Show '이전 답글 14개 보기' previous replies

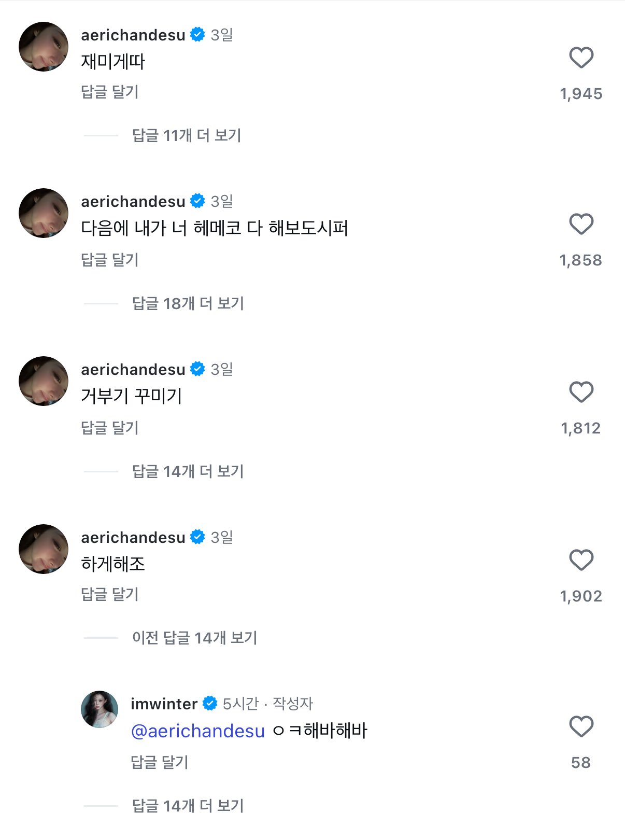(194, 638)
